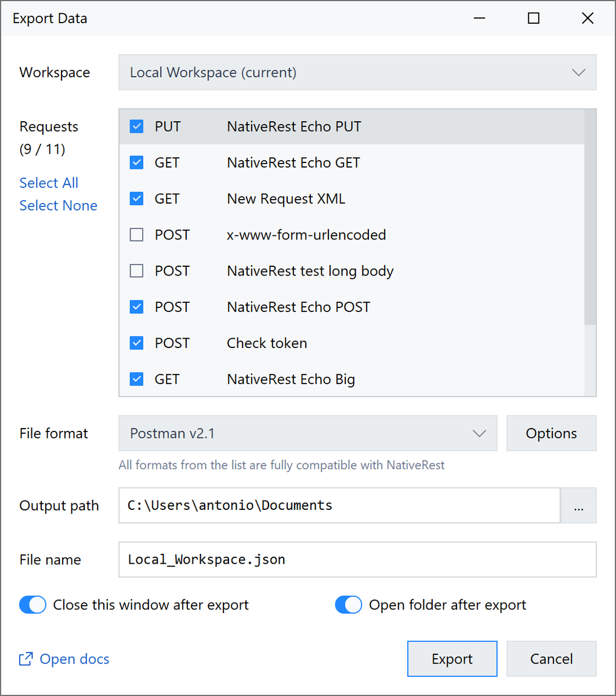The height and width of the screenshot is (696, 616).
Task: Uncheck the New Request XML checkbox
Action: (136, 199)
